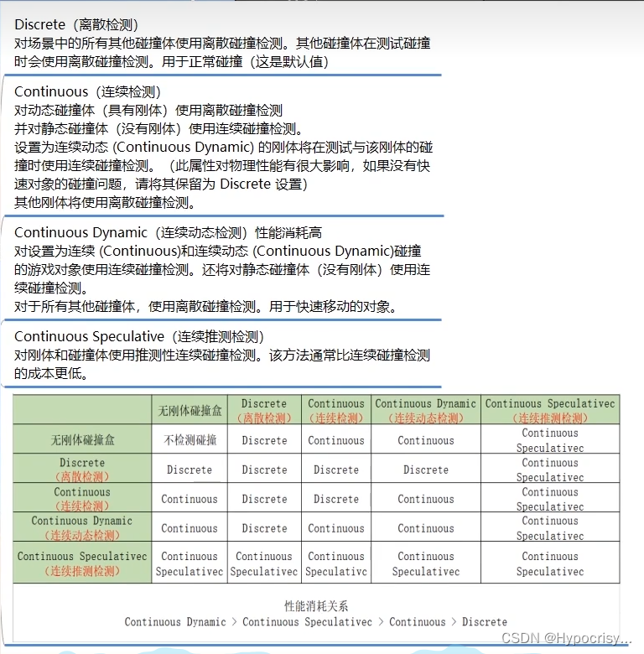Click 'Continuous' cell in 无刚体碰撞盒 row, Continuous Dynamic column

(426, 440)
